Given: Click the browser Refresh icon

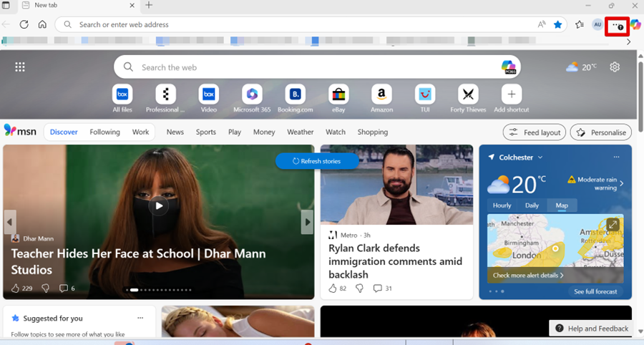Looking at the screenshot, I should pyautogui.click(x=24, y=24).
